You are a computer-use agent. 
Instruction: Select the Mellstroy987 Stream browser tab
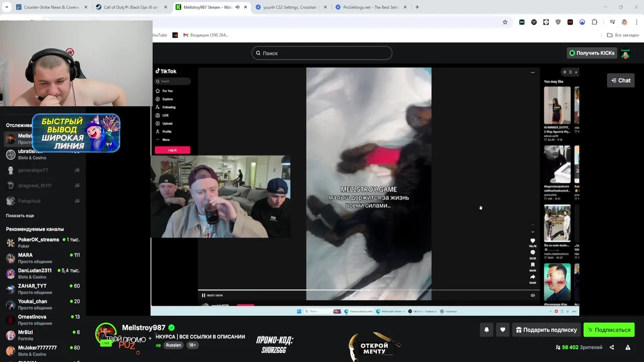coord(207,7)
